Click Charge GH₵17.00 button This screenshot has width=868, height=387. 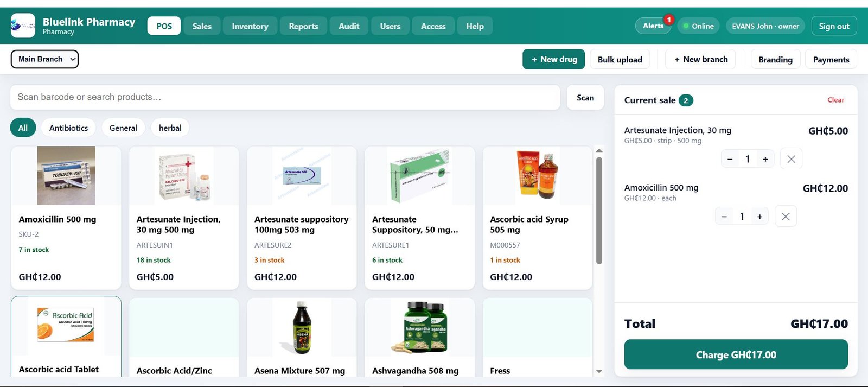736,354
